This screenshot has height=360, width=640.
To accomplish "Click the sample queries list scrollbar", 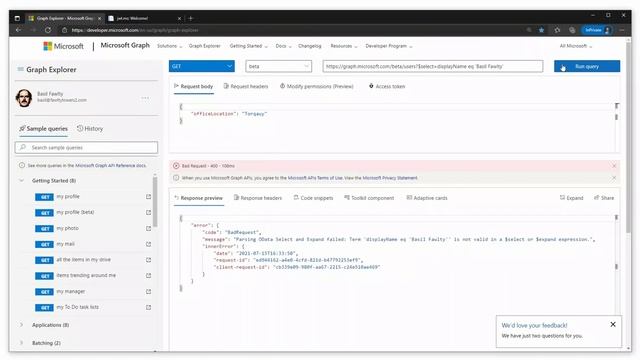I will (155, 202).
